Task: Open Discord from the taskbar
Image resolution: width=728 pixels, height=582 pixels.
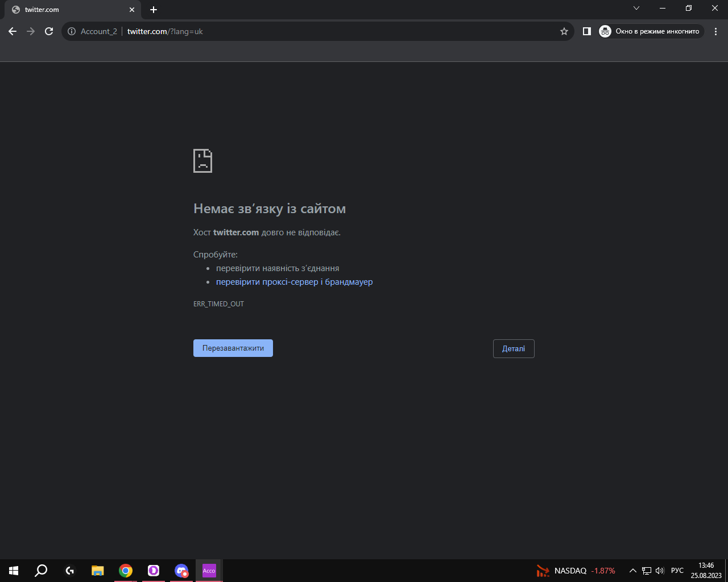Action: (x=181, y=571)
